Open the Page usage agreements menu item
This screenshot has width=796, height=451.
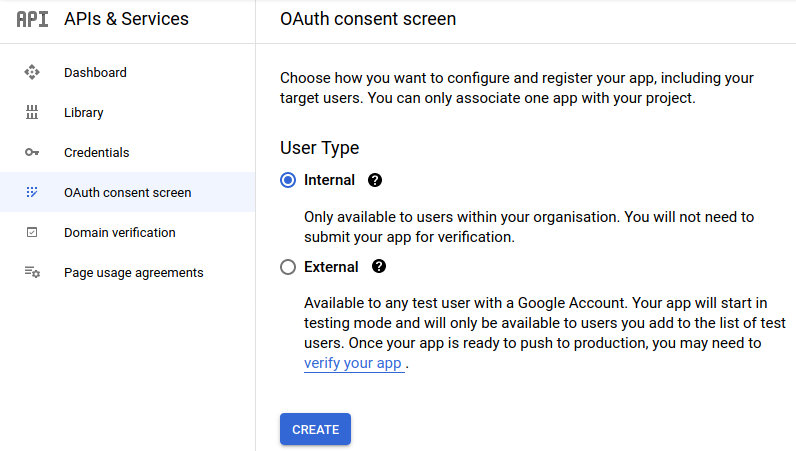(133, 273)
